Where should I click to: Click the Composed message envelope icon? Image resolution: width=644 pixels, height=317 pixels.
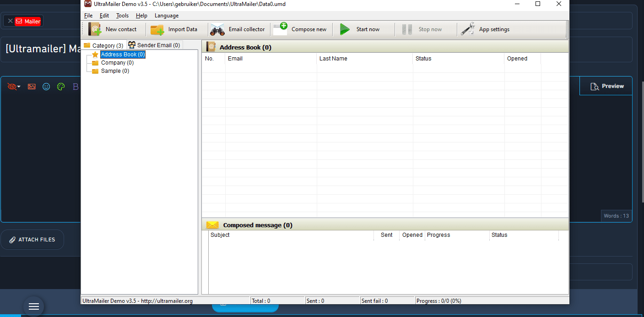(212, 225)
